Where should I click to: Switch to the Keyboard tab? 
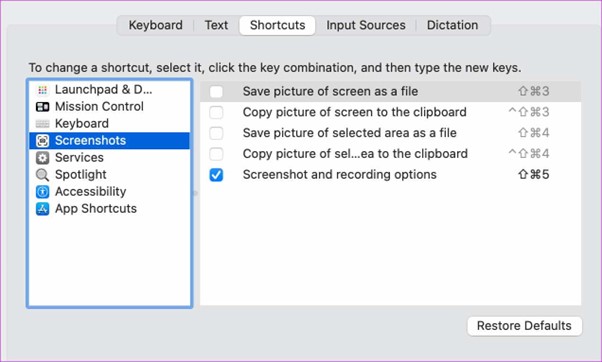tap(155, 25)
